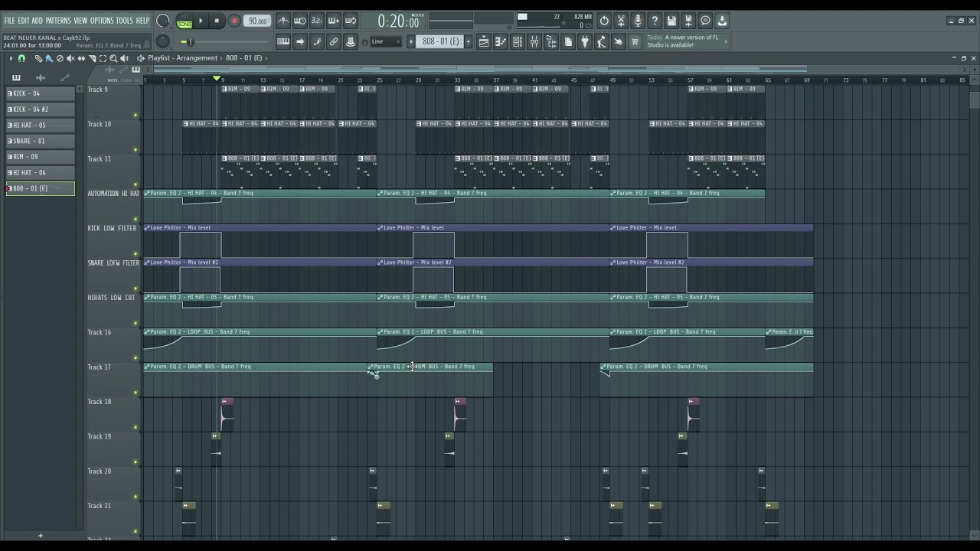Mute Track 16 via its green LED
Screen dimensions: 980x551
click(136, 358)
